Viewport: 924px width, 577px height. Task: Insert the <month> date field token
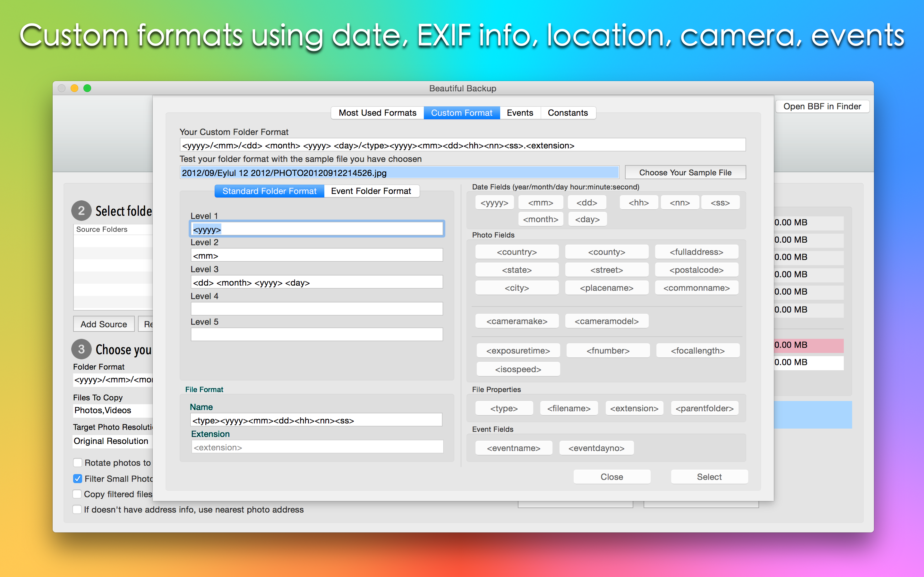coord(540,220)
